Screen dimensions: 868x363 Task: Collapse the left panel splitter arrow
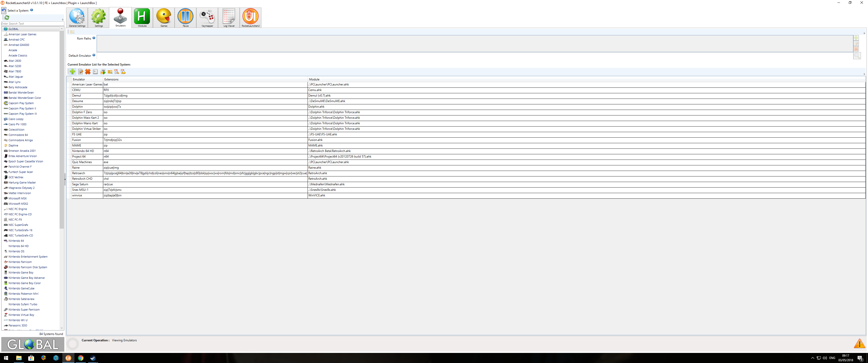65,179
